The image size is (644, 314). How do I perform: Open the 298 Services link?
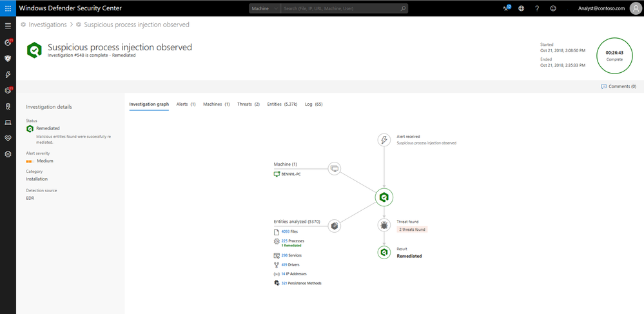(x=291, y=255)
